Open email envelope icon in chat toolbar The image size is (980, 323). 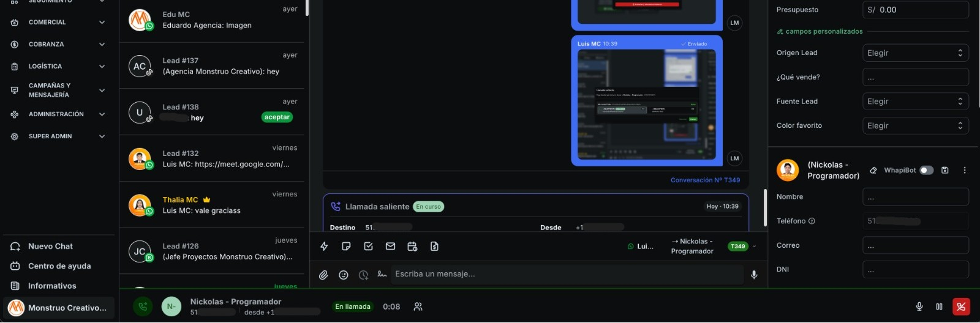(x=390, y=247)
